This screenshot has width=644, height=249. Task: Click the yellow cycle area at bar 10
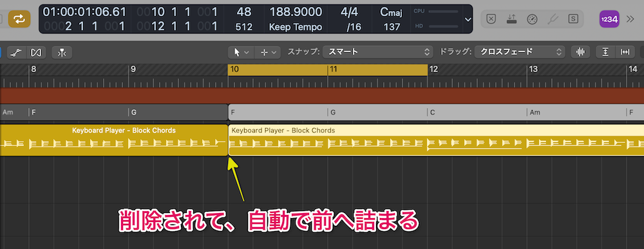[x=234, y=69]
